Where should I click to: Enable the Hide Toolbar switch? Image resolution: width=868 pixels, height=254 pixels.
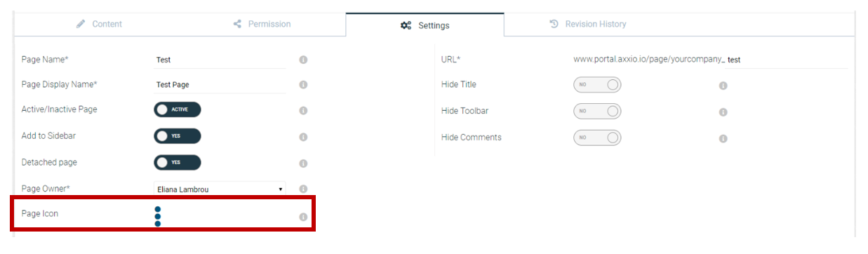coord(597,111)
